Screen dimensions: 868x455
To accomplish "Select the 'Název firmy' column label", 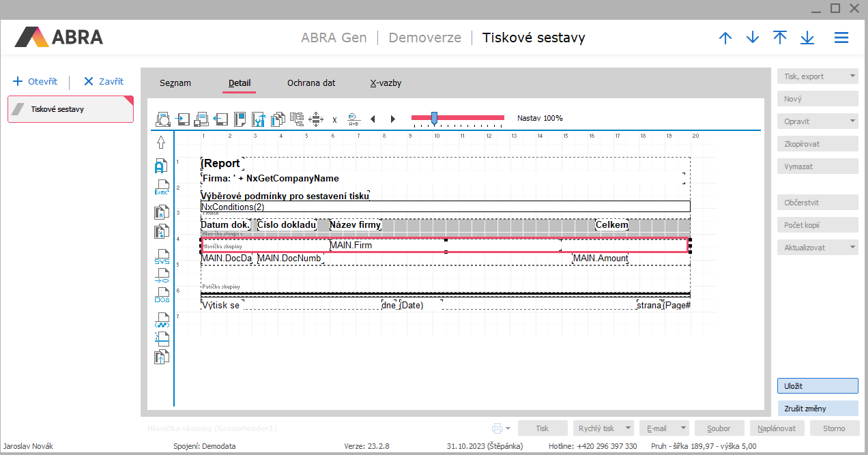I will point(356,224).
